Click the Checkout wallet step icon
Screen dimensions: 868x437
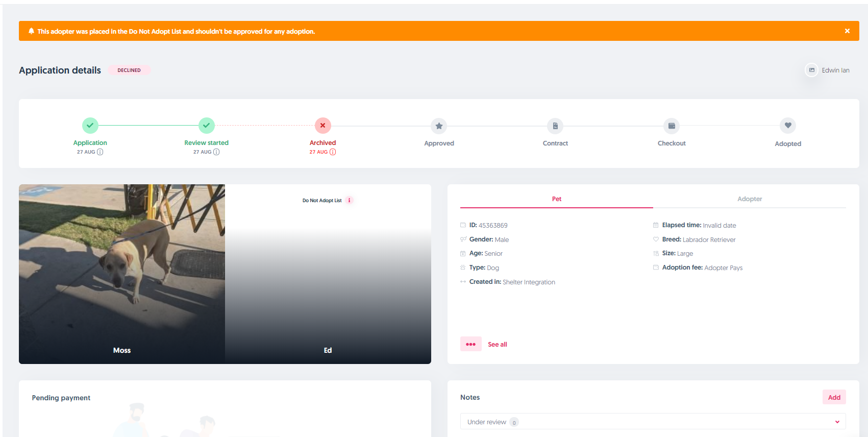[672, 126]
